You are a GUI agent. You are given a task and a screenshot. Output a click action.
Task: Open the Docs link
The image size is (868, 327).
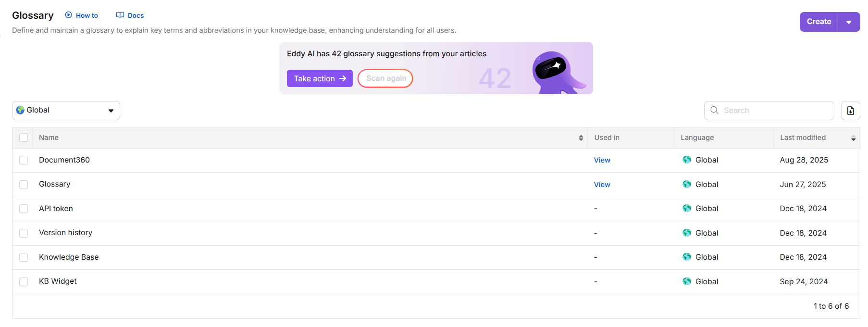pyautogui.click(x=136, y=15)
